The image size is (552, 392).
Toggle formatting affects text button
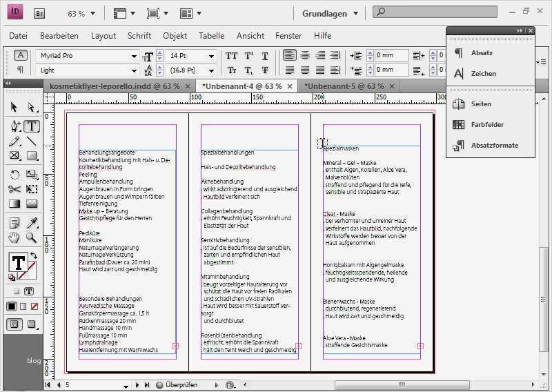point(29,291)
